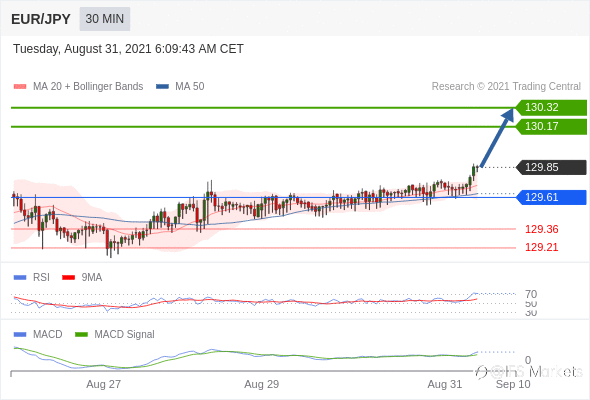Click the blue 129.61 pivot tag
Screen dimensions: 590x400
pyautogui.click(x=551, y=197)
